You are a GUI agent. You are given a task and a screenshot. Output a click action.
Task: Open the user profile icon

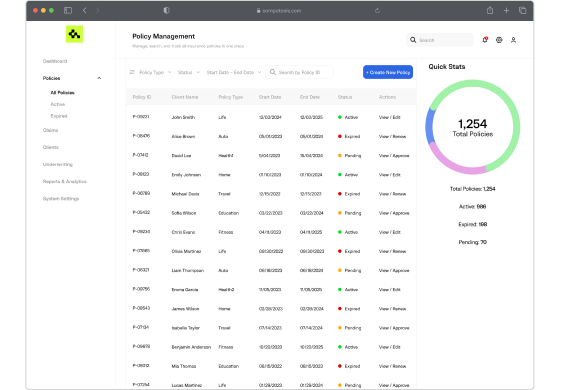click(513, 40)
